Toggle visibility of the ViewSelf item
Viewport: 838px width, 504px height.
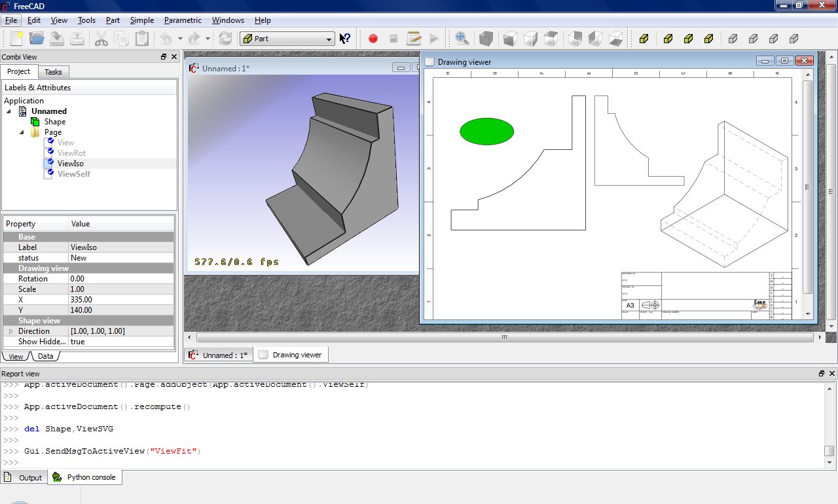[x=48, y=173]
